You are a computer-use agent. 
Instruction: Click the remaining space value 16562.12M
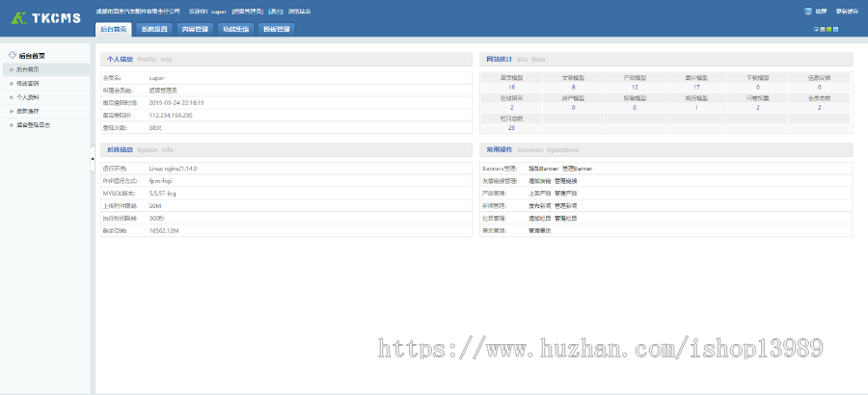(x=164, y=230)
